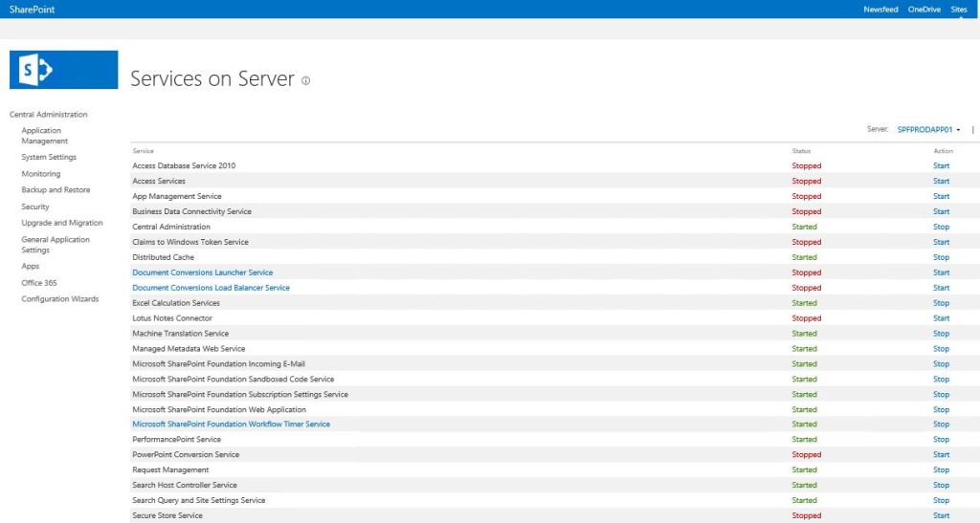Start the Access Services service
Viewport: 980px width, 523px height.
(942, 181)
